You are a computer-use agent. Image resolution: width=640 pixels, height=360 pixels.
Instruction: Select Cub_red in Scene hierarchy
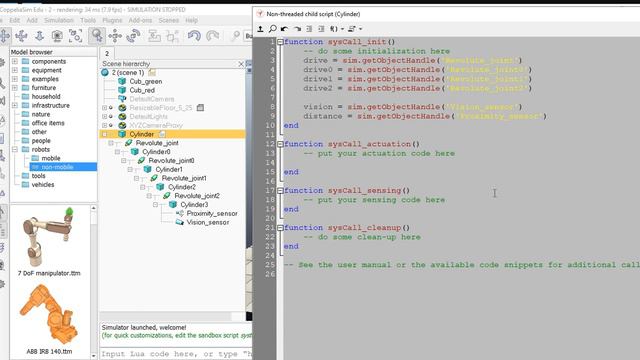coord(142,90)
